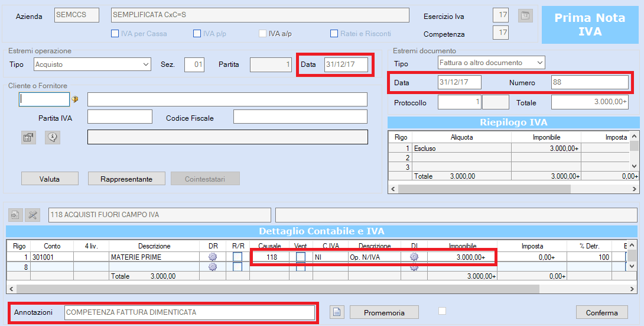644x326 pixels.
Task: Click right arrow of Riepilogo IVA horizontal scrollbar
Action: click(x=635, y=189)
